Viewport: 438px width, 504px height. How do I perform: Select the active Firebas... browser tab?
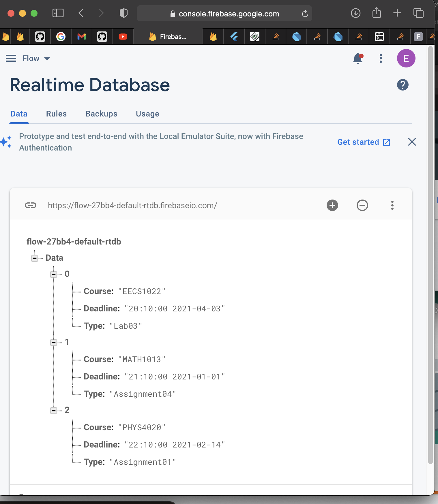point(168,37)
